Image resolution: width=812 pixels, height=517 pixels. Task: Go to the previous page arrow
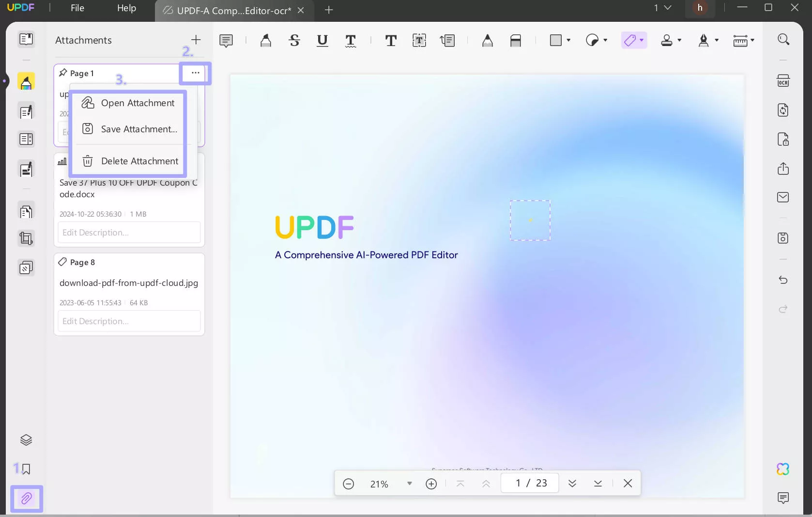(x=486, y=484)
